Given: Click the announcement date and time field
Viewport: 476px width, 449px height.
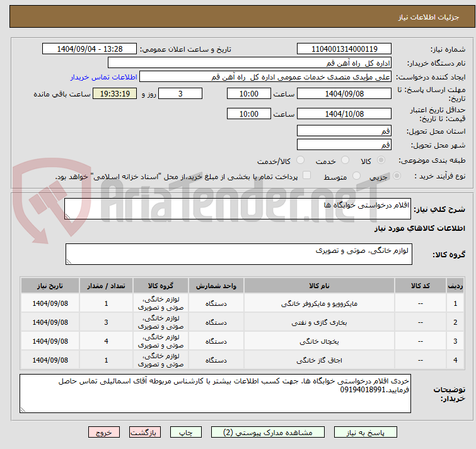Looking at the screenshot, I should pos(90,49).
